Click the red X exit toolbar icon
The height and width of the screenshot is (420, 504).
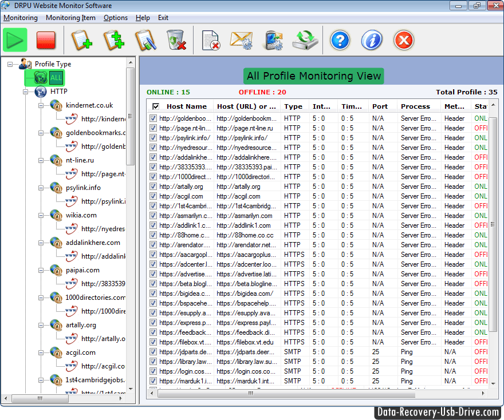tap(404, 40)
